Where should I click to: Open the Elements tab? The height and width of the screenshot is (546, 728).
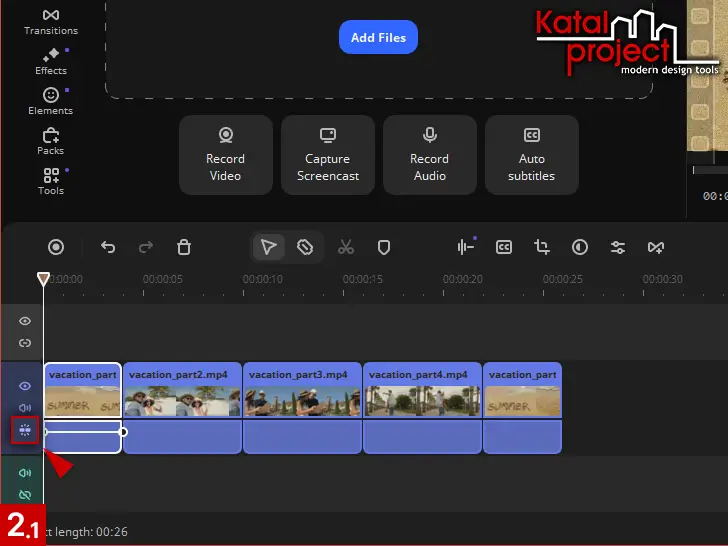click(50, 102)
